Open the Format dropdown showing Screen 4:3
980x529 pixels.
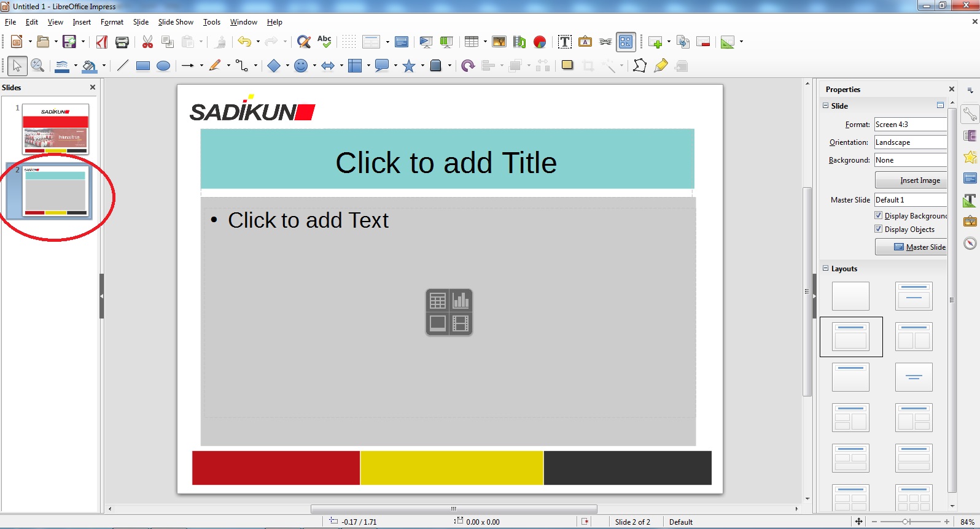[910, 125]
